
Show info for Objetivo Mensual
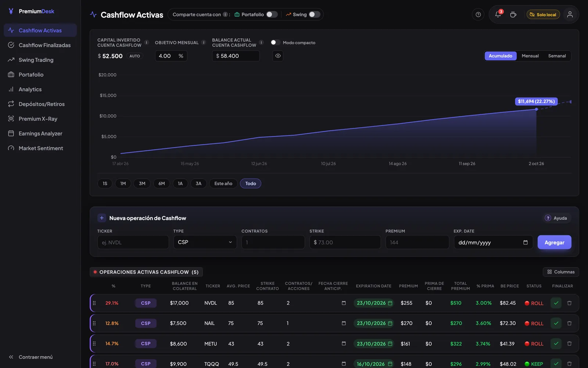[204, 42]
